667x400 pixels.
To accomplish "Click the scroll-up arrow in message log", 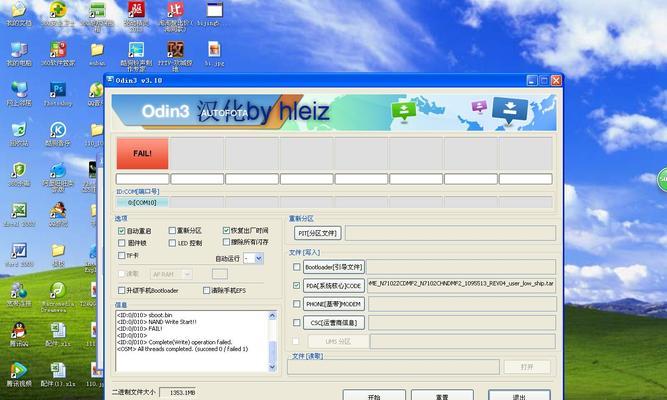I will [x=273, y=315].
